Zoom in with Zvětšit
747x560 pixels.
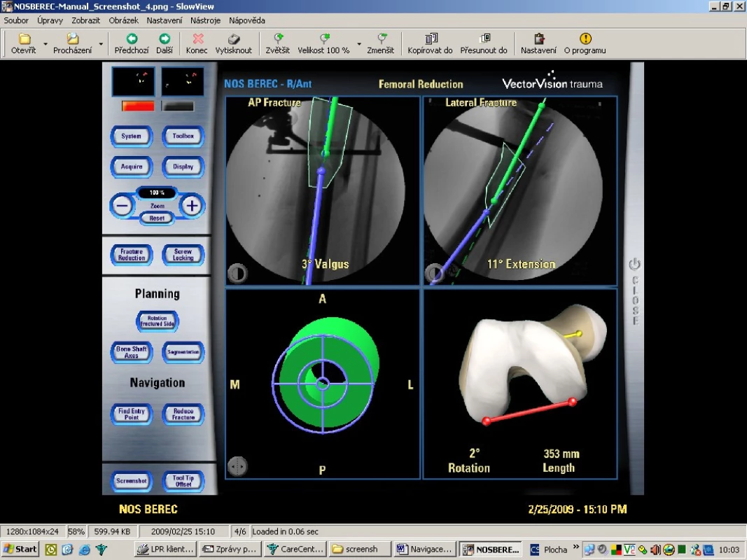click(278, 44)
